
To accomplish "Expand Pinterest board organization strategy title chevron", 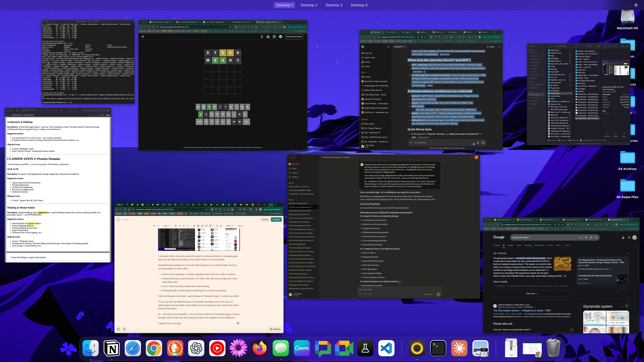I will pos(352,157).
